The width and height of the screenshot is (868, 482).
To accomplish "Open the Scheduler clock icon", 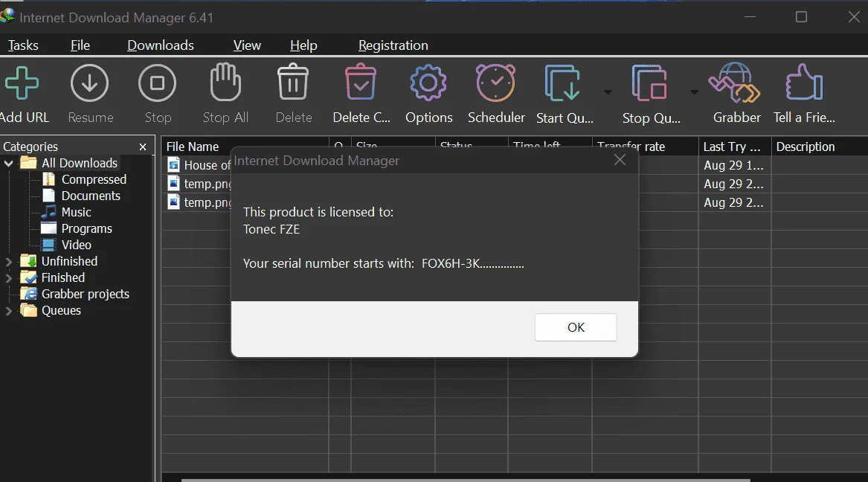I will coord(496,83).
